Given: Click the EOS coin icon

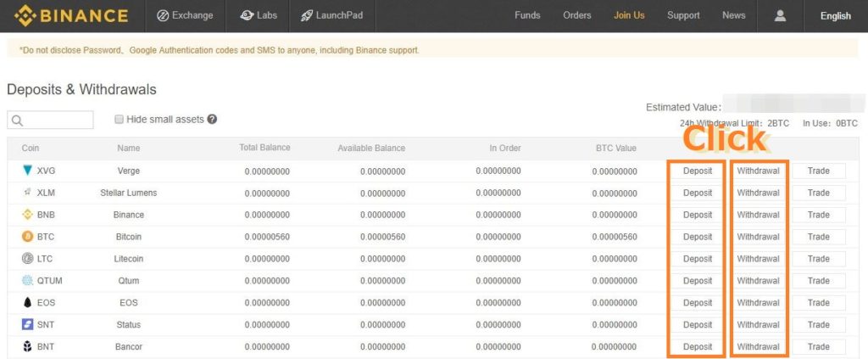Looking at the screenshot, I should (27, 302).
